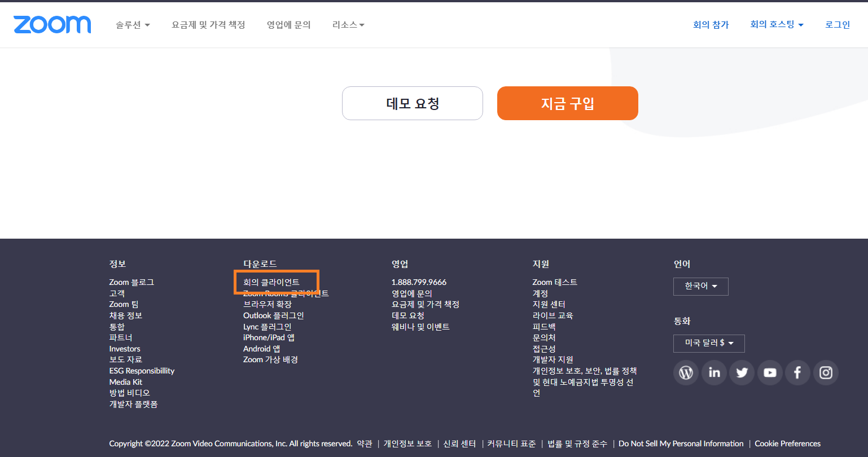The image size is (868, 457).
Task: Open the 방법 비디오 footer link
Action: [129, 393]
